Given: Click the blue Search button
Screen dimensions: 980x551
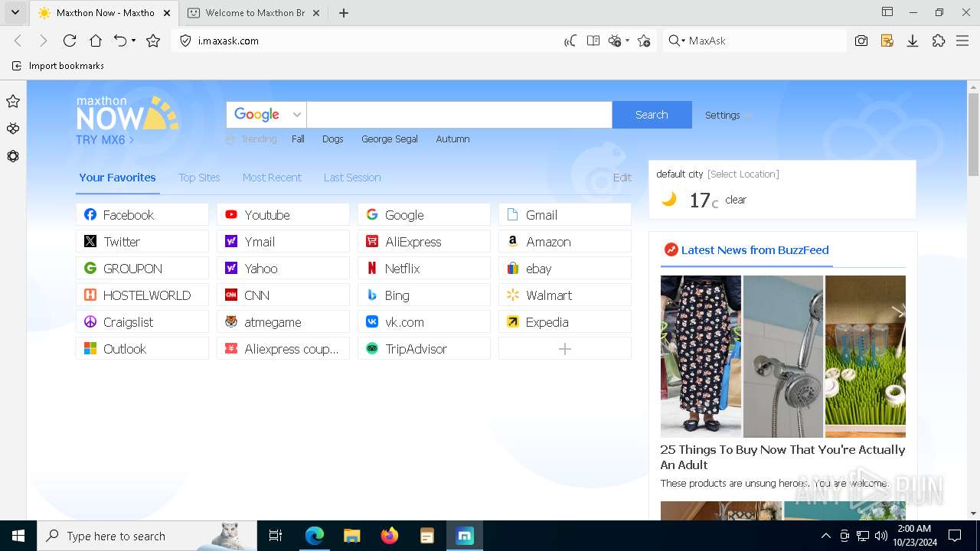Looking at the screenshot, I should pos(652,115).
